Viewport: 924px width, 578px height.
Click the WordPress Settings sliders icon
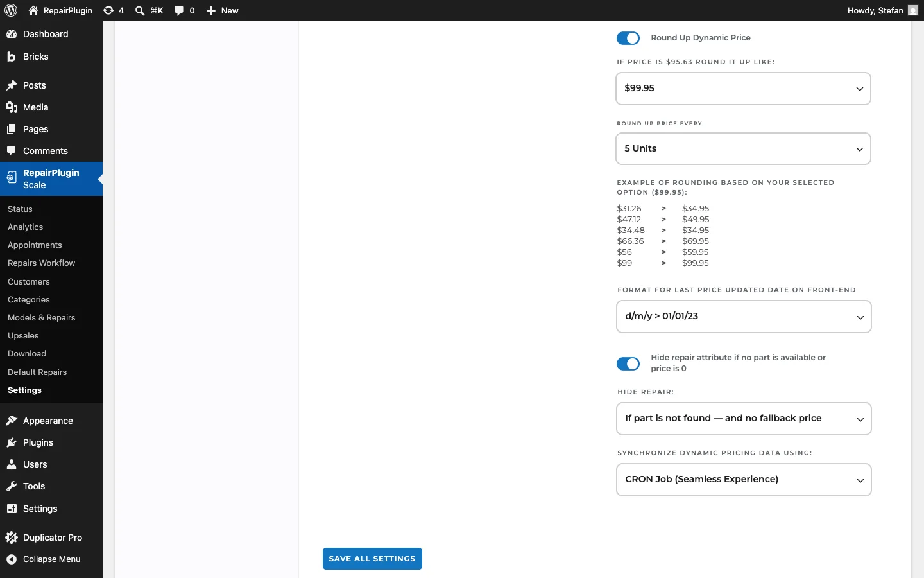pos(12,509)
